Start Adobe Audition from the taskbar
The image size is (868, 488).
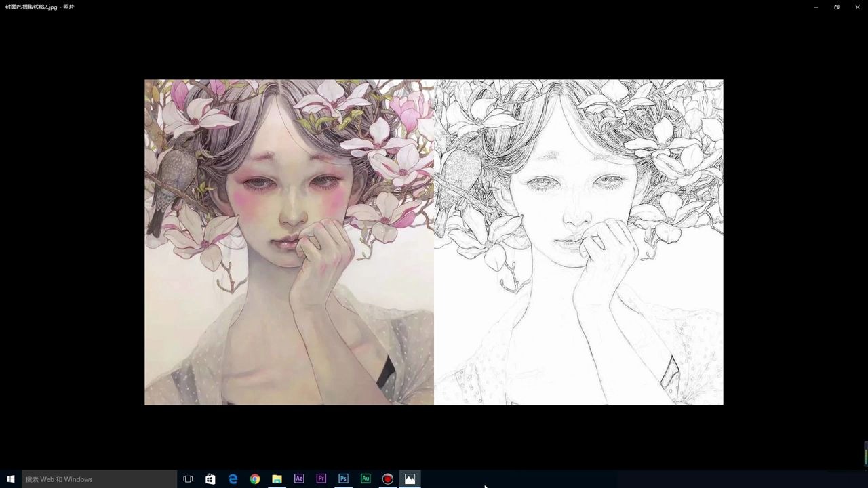tap(366, 479)
